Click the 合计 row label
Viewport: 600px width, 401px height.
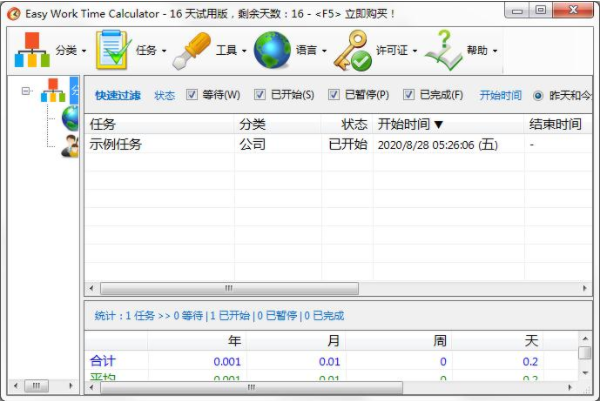click(103, 361)
